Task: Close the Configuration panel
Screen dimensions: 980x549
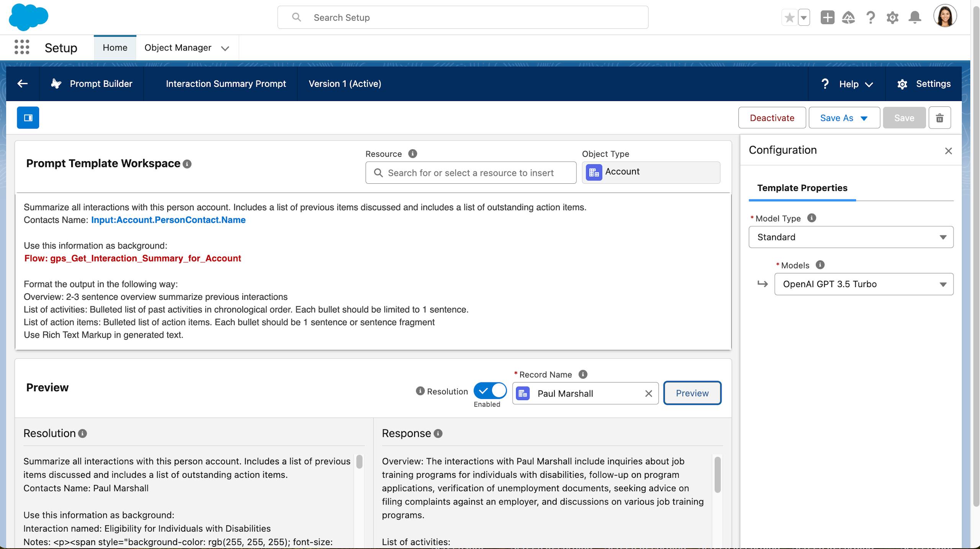Action: (948, 151)
